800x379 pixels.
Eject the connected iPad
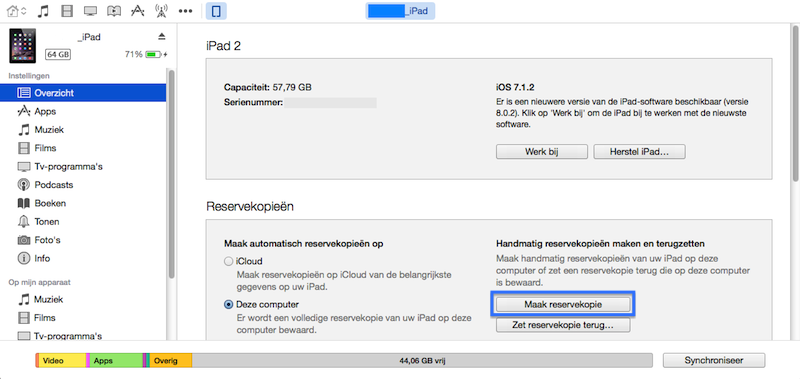tap(162, 37)
